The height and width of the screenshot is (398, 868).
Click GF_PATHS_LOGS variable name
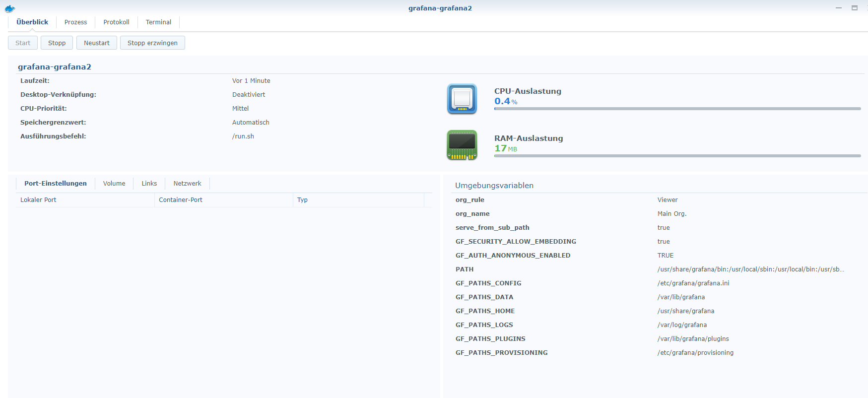point(484,325)
